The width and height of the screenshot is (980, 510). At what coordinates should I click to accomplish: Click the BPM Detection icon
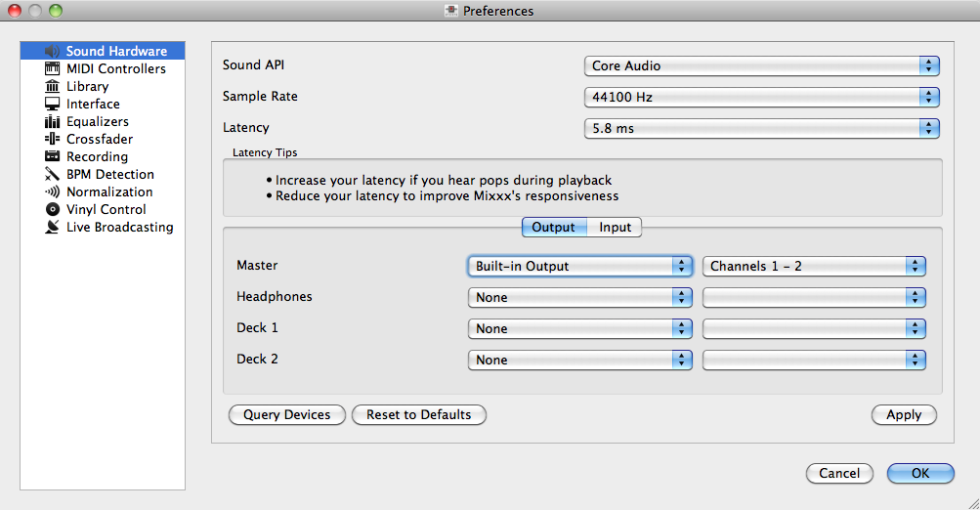point(53,175)
